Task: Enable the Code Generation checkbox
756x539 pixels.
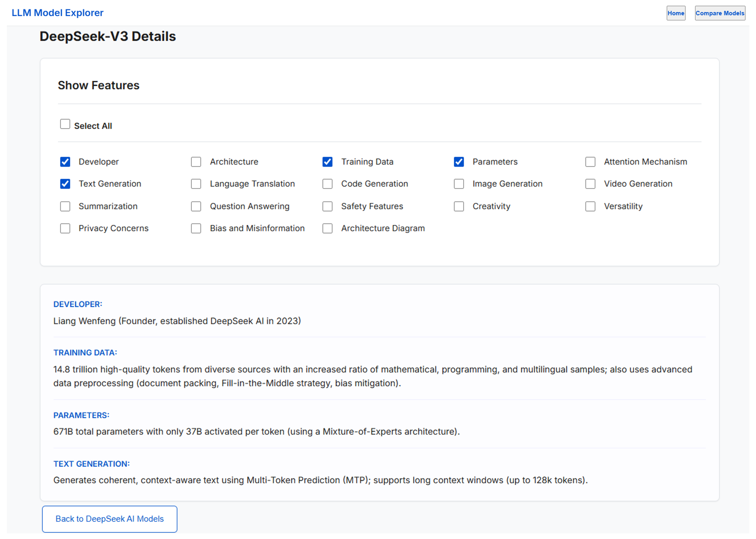Action: (x=327, y=184)
